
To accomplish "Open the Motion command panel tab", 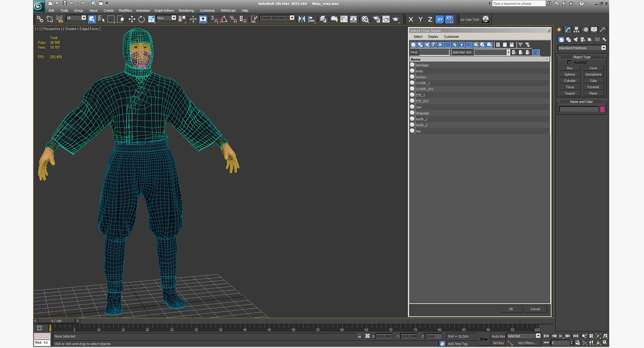I will pyautogui.click(x=585, y=30).
